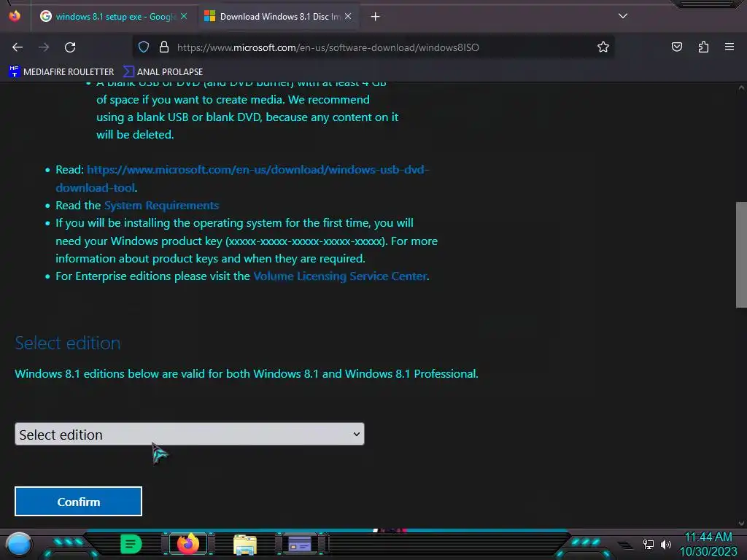
Task: List all tabs dropdown arrow
Action: coord(623,16)
